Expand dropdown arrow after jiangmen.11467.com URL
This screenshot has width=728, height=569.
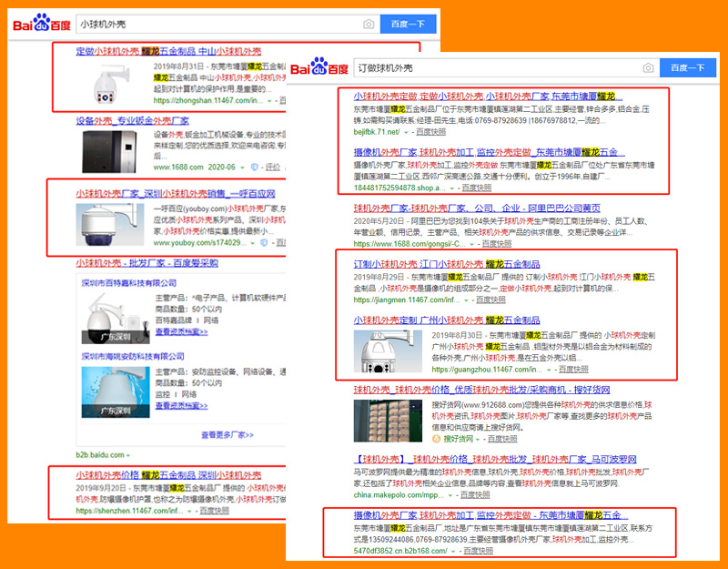tap(466, 300)
